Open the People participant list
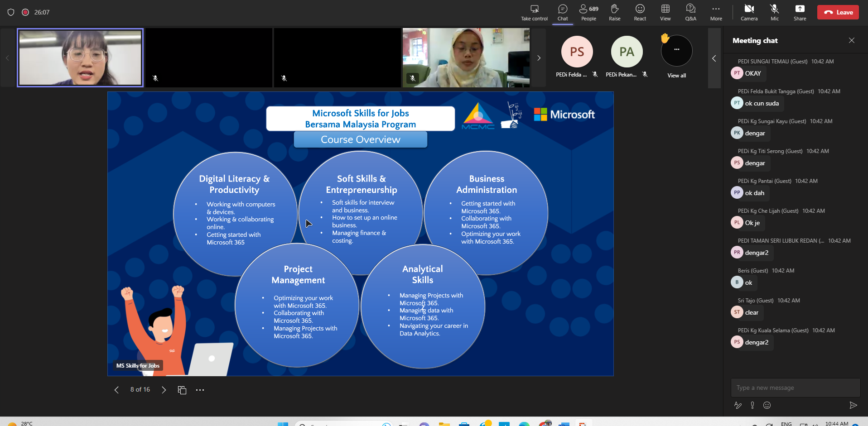868x426 pixels. (588, 12)
